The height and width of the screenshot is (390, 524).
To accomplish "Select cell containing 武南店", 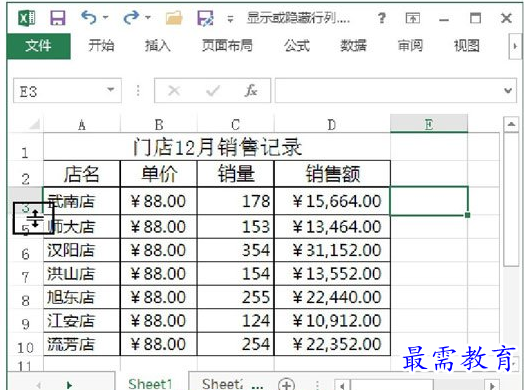I will 82,201.
